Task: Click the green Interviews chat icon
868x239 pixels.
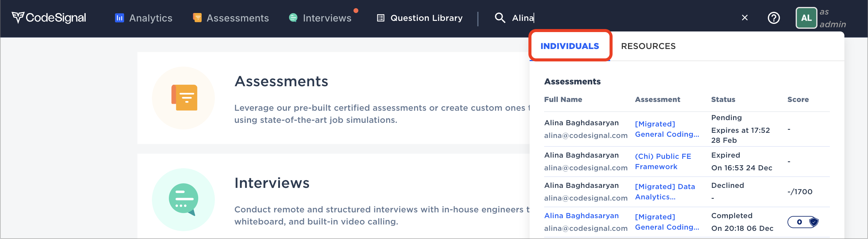Action: (293, 18)
